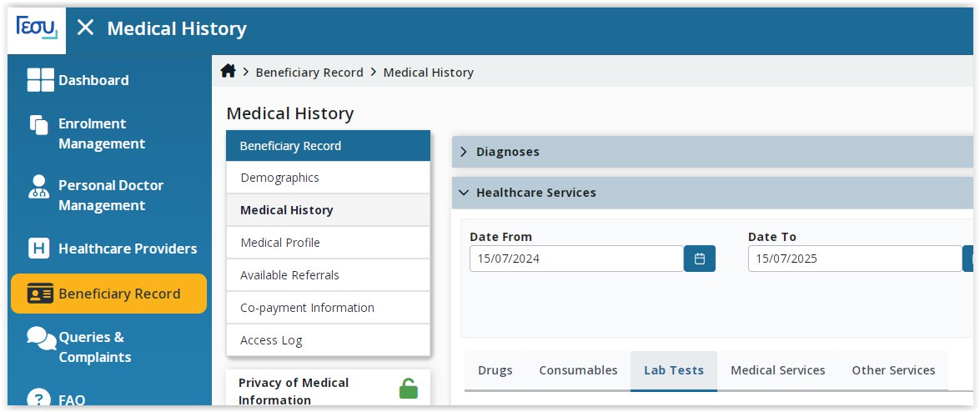Screen dimensions: 980x412
Task: Click the Date To input field
Action: point(855,259)
